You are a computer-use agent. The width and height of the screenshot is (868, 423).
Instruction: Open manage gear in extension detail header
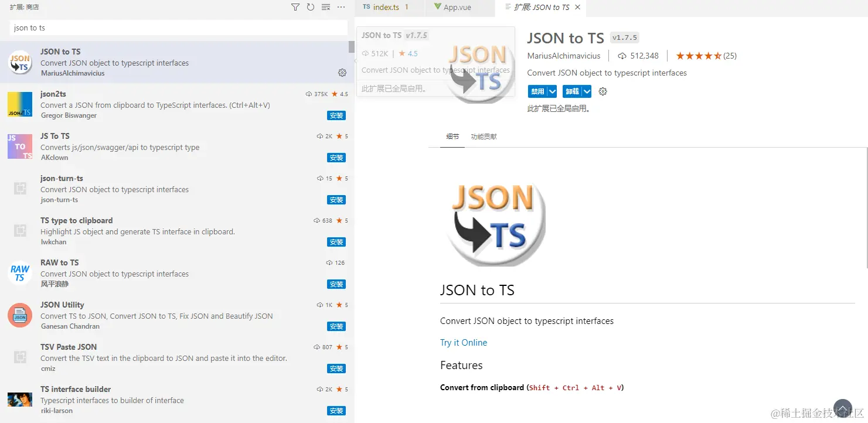[603, 91]
